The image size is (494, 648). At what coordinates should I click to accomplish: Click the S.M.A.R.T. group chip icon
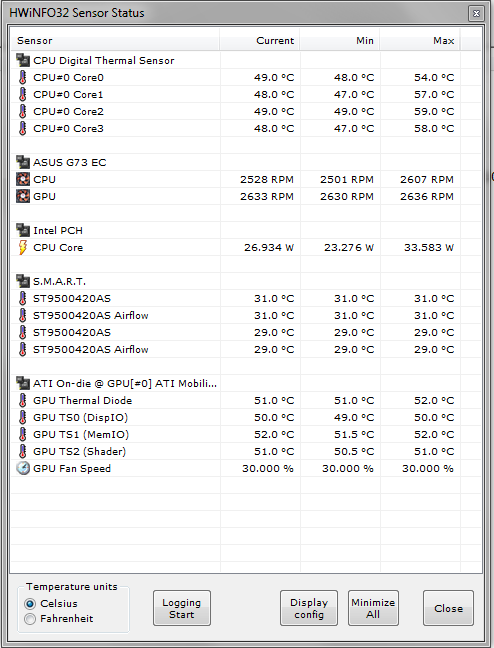23,281
